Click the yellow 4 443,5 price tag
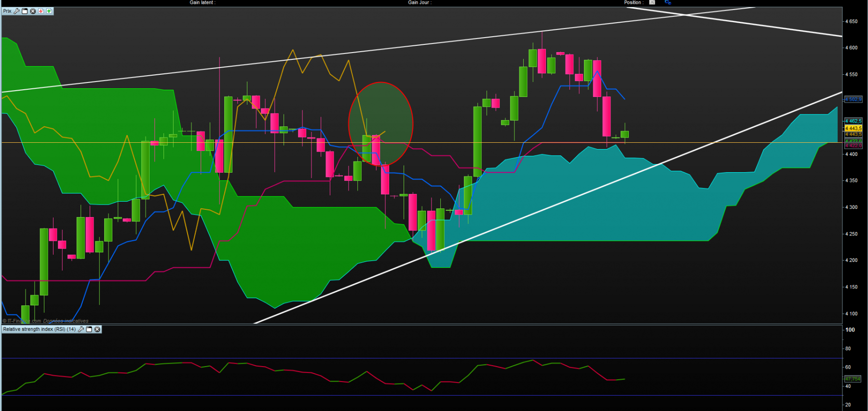The image size is (868, 411). click(853, 128)
